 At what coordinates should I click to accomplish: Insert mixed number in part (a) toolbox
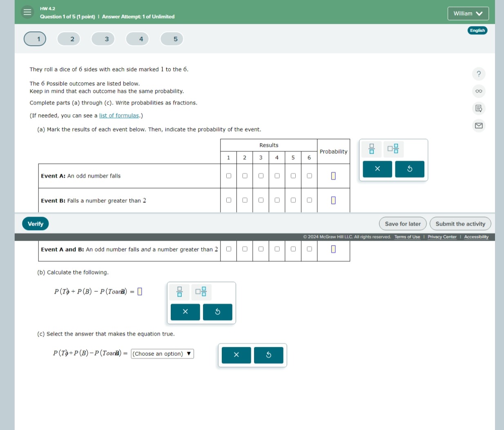[394, 149]
